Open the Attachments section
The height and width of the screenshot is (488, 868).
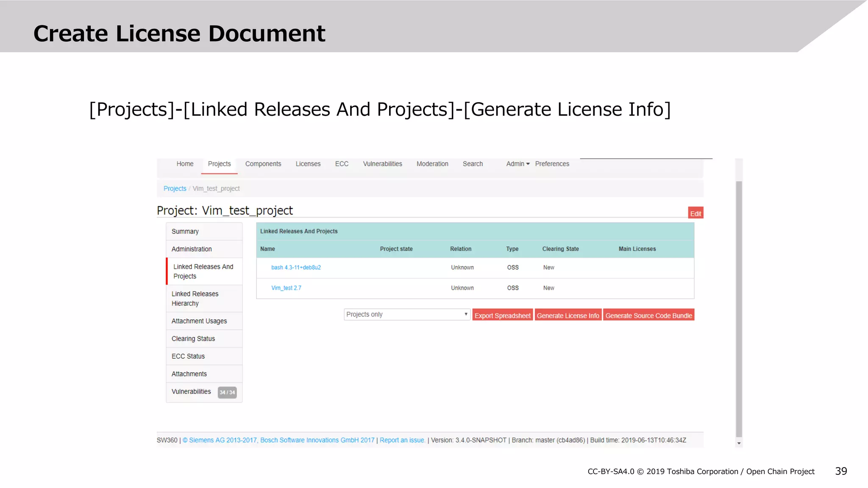tap(204, 374)
